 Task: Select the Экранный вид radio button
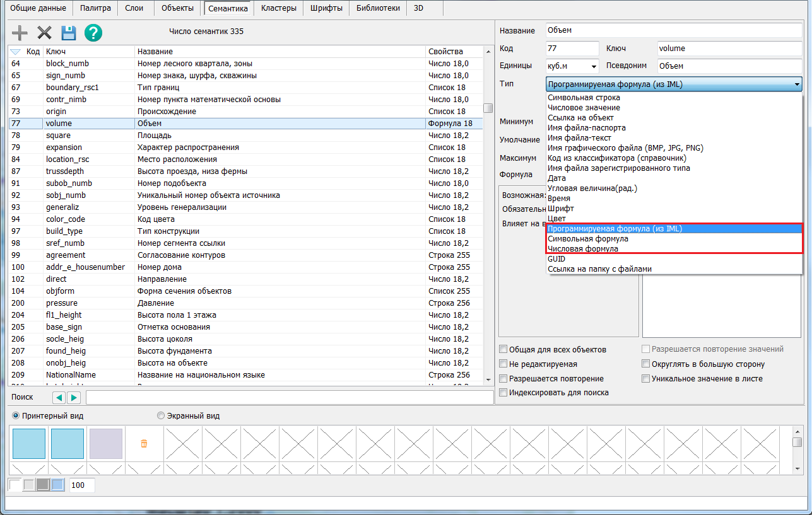[x=161, y=416]
